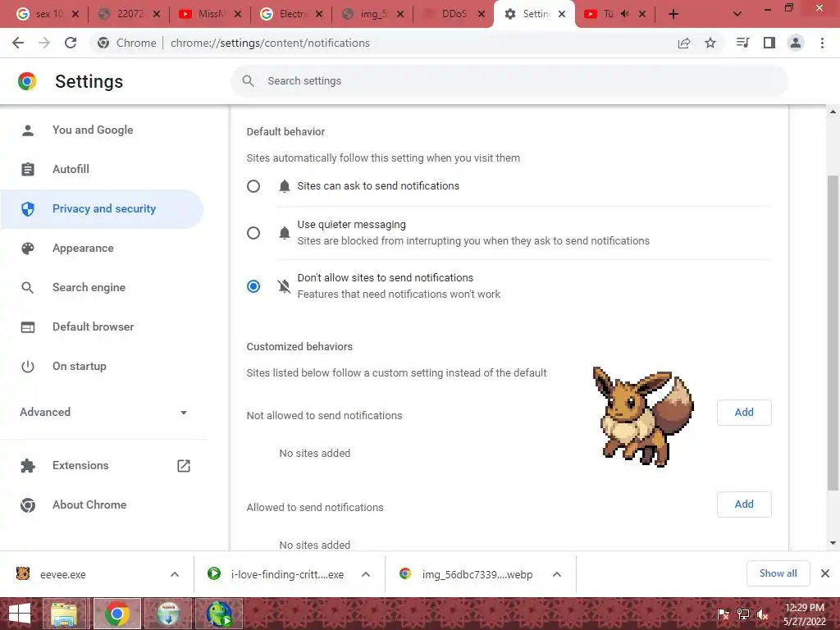Click the network tray icon
Screen dimensions: 840x630
tap(743, 615)
